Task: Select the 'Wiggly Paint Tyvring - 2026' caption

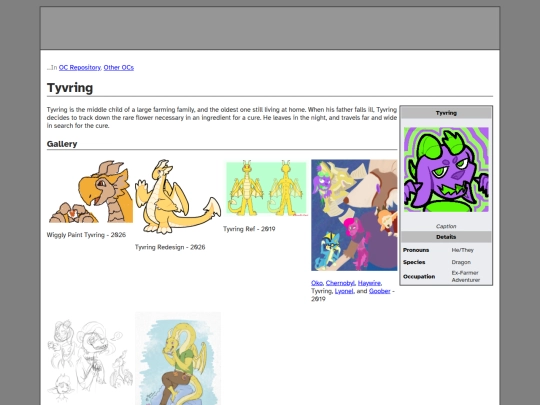Action: pyautogui.click(x=86, y=235)
